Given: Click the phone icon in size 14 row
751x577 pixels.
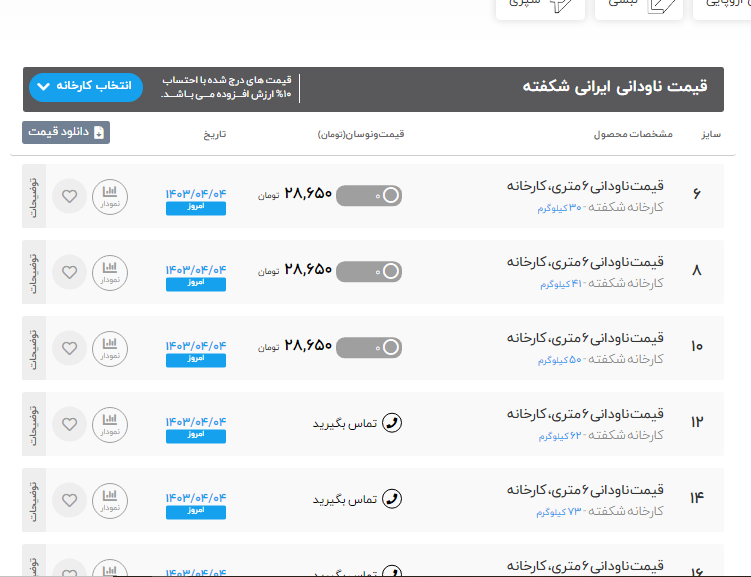Looking at the screenshot, I should 393,499.
